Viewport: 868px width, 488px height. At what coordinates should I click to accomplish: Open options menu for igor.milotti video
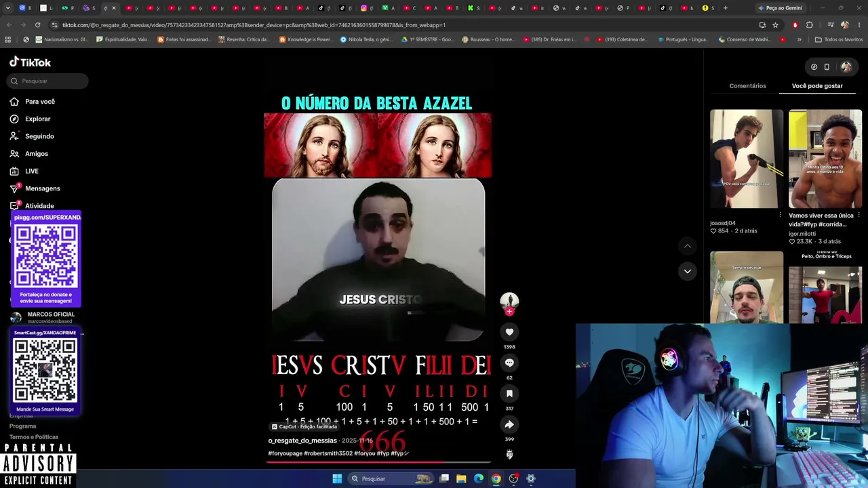859,215
